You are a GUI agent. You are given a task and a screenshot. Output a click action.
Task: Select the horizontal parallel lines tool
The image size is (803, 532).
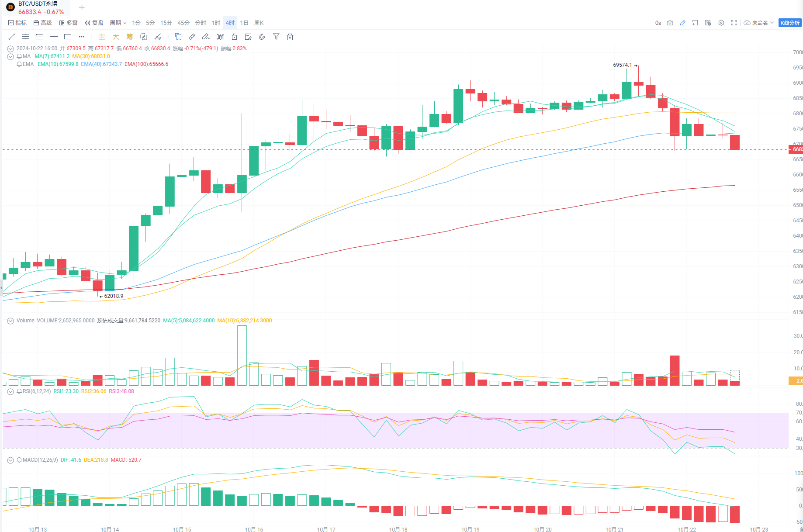(x=26, y=37)
